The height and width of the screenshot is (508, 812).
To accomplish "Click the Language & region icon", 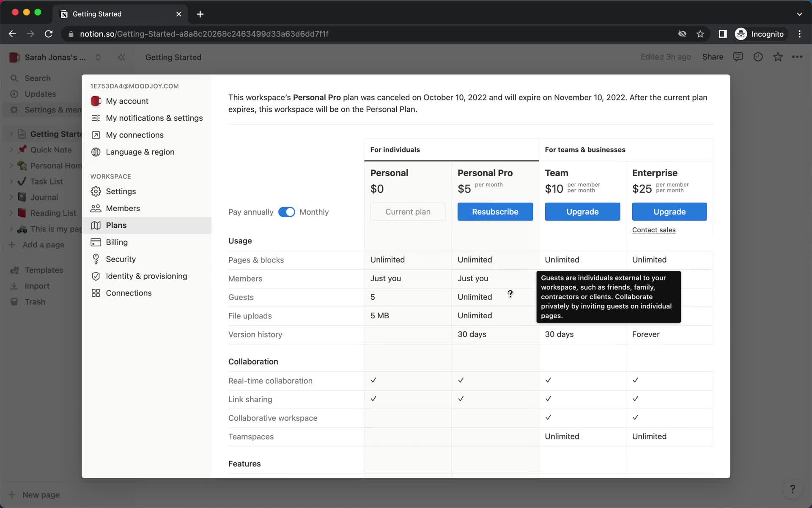I will [x=95, y=152].
